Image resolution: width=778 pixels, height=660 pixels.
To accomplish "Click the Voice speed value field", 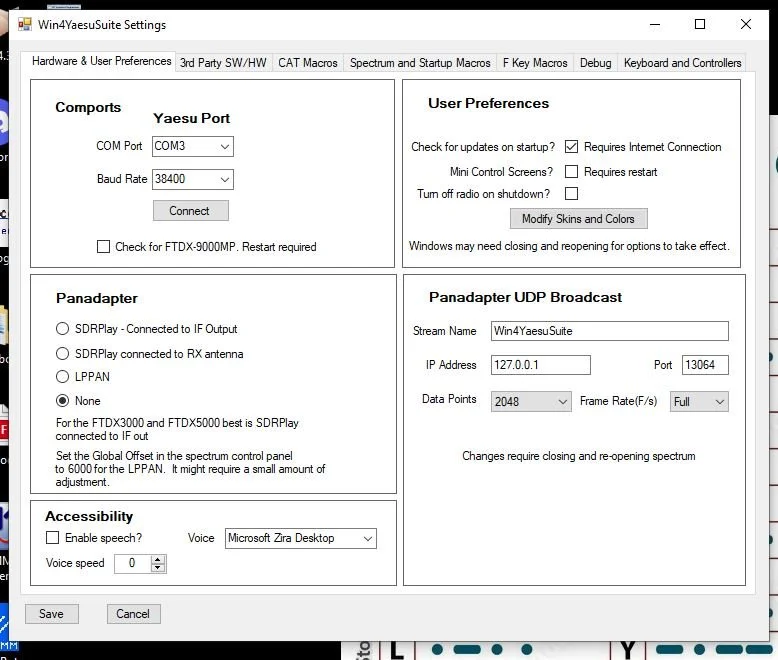I will tap(132, 563).
